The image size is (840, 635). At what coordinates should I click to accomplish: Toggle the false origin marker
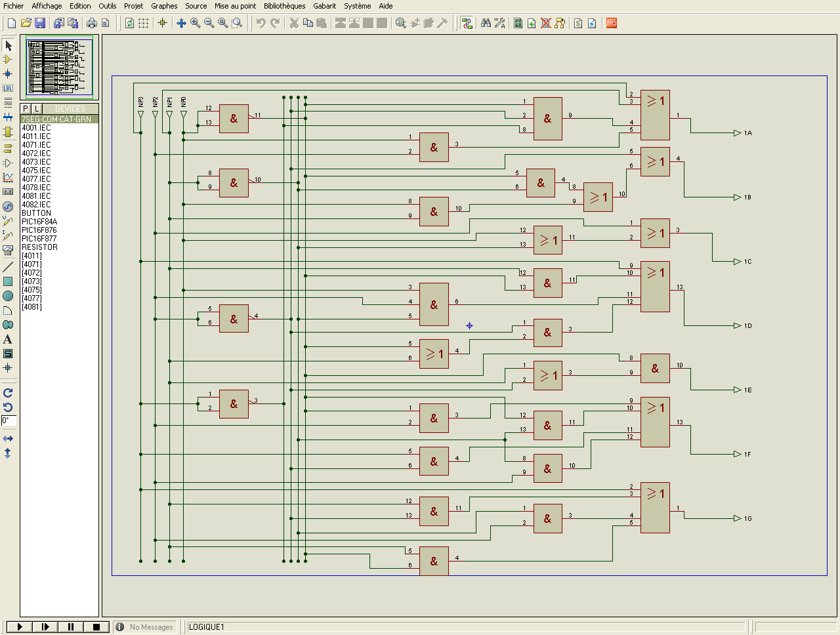coord(163,23)
